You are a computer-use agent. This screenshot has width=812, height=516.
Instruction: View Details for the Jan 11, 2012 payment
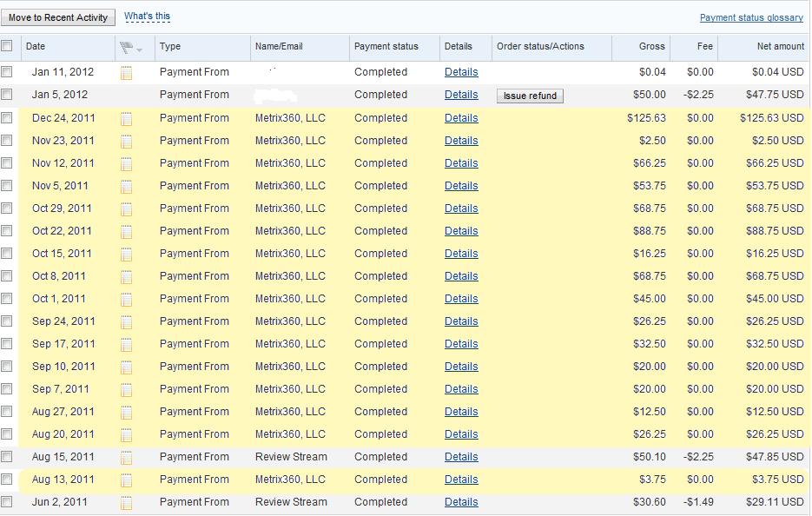(x=461, y=72)
